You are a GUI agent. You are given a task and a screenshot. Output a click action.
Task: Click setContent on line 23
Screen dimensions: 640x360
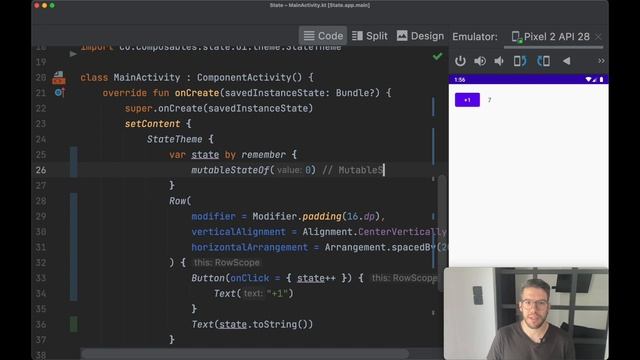pyautogui.click(x=152, y=124)
